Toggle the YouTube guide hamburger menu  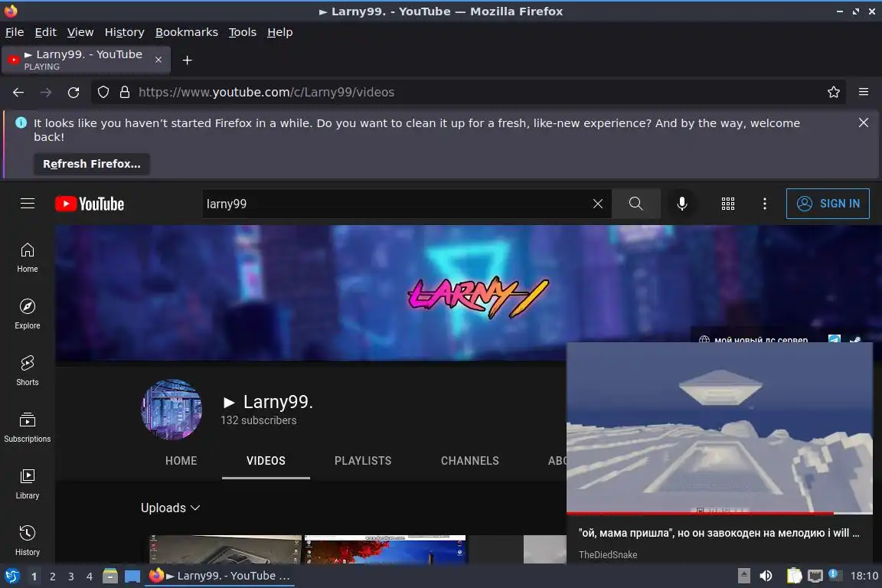(28, 204)
